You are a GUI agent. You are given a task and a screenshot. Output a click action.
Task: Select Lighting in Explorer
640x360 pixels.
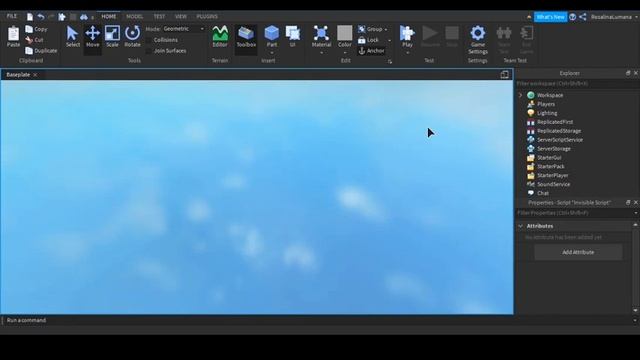point(547,113)
